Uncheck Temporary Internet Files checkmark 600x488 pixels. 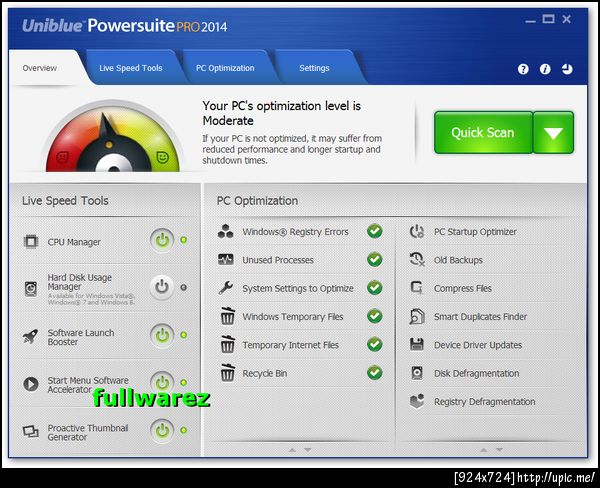[375, 344]
